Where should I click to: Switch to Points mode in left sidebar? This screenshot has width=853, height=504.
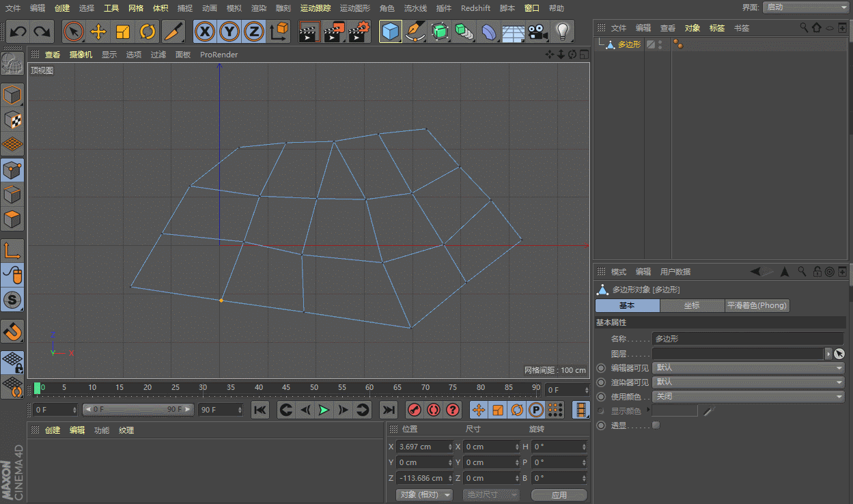pyautogui.click(x=12, y=170)
